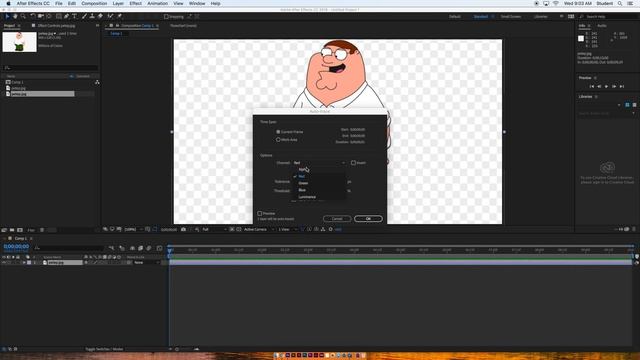Toggle the Snapping checkbox in toolbar
This screenshot has width=640, height=360.
(166, 17)
